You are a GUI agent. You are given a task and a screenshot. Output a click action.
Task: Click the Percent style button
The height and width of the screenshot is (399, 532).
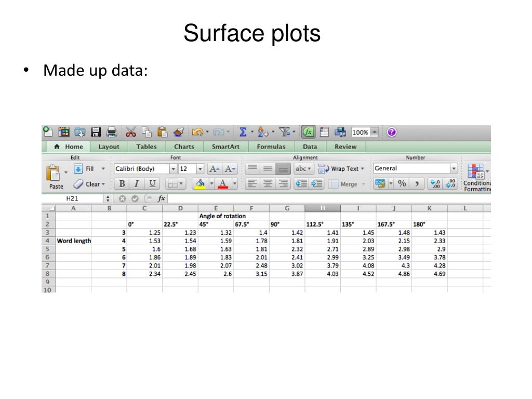402,184
